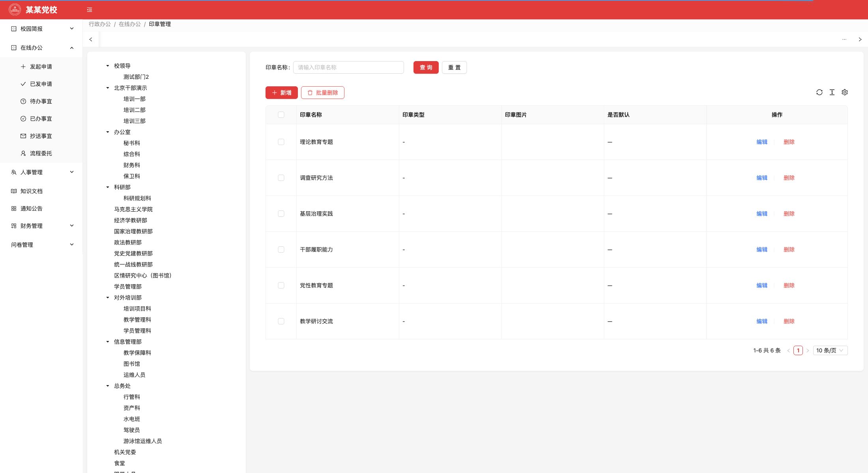
Task: Open the 10 条/页 page size dropdown
Action: click(830, 350)
